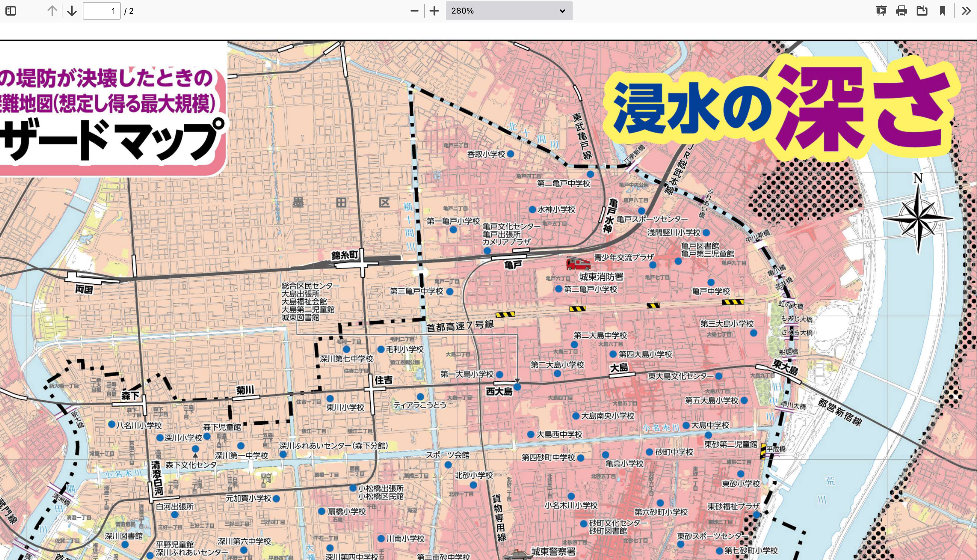Click the 亀戸スポーツセンター label

click(652, 219)
